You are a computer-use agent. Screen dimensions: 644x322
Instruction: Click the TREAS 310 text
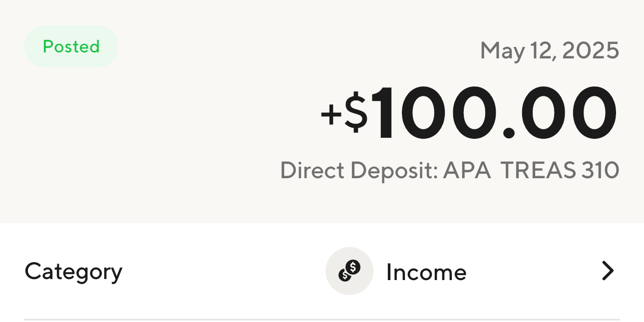pyautogui.click(x=560, y=170)
